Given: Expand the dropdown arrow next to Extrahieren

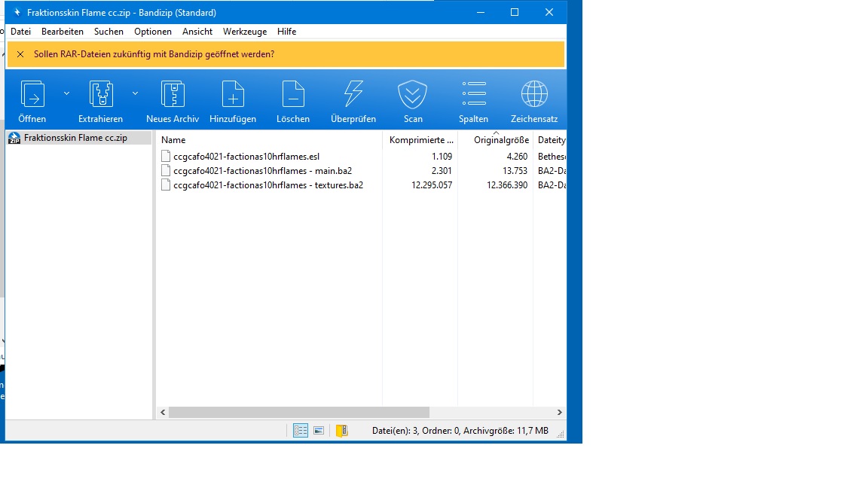Looking at the screenshot, I should coord(135,93).
